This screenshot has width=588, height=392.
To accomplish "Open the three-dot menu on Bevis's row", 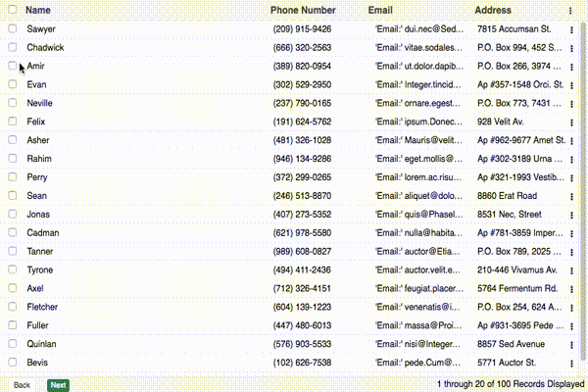I will click(571, 364).
